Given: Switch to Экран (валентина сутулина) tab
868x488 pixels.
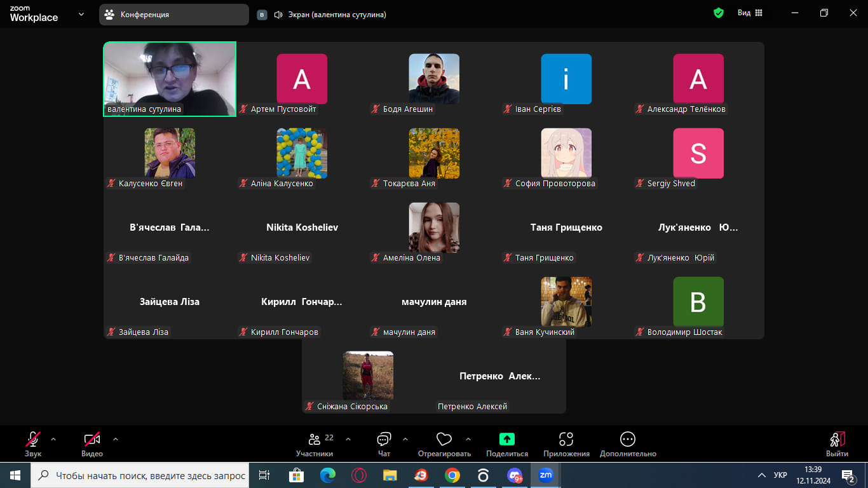Looking at the screenshot, I should (x=329, y=15).
